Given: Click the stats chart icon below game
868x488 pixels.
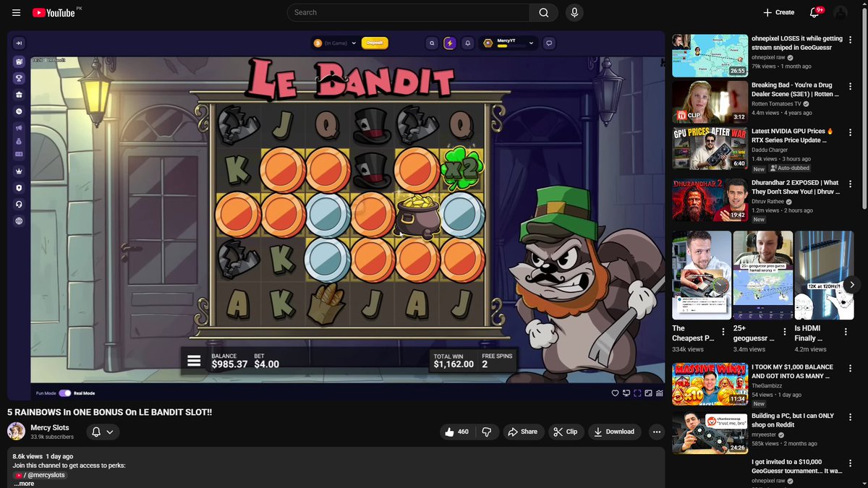Looking at the screenshot, I should click(x=659, y=393).
